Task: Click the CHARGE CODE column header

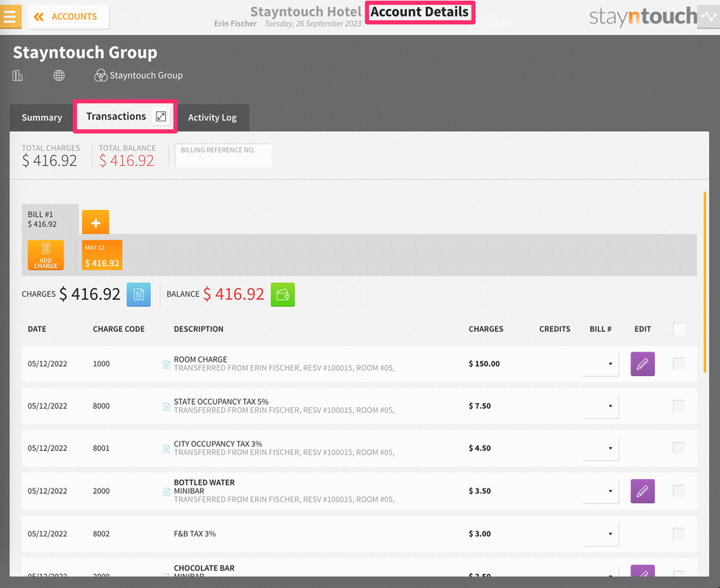Action: pos(118,329)
